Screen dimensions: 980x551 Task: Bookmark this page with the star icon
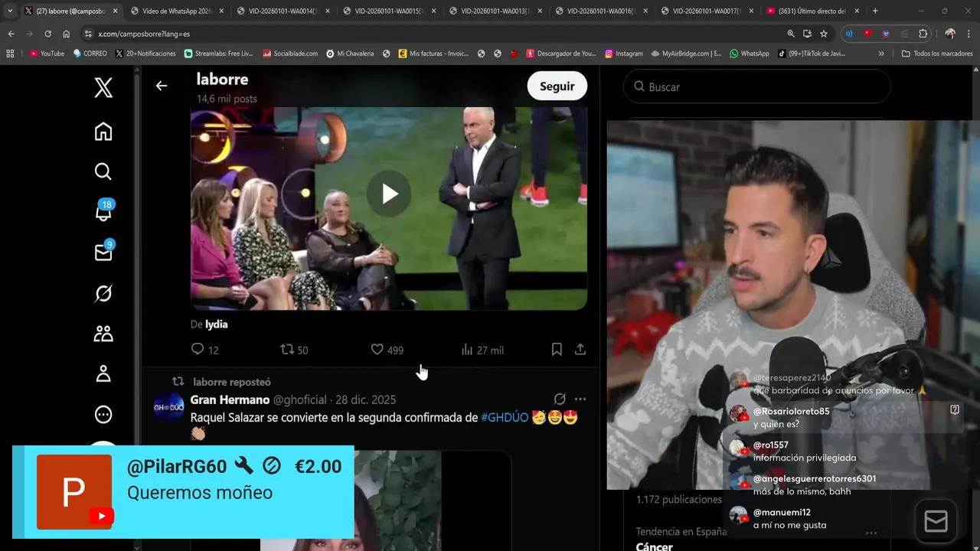click(824, 34)
